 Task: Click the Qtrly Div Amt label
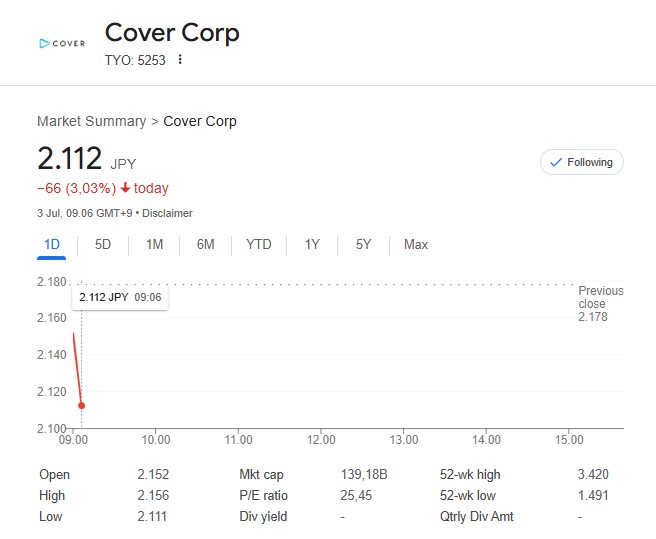click(x=477, y=516)
